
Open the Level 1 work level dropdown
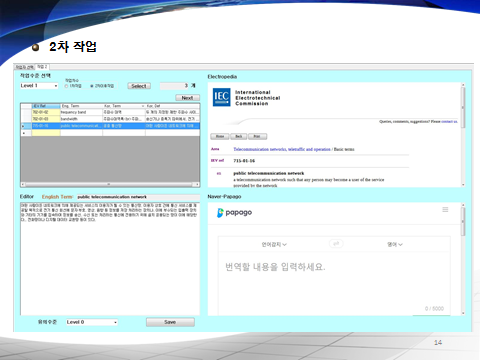(39, 86)
